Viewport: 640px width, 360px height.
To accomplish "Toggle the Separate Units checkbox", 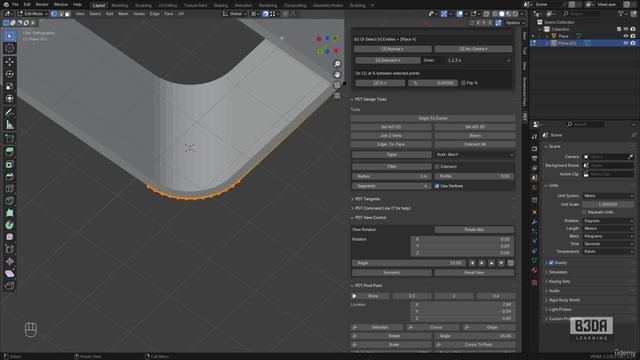I will [584, 212].
